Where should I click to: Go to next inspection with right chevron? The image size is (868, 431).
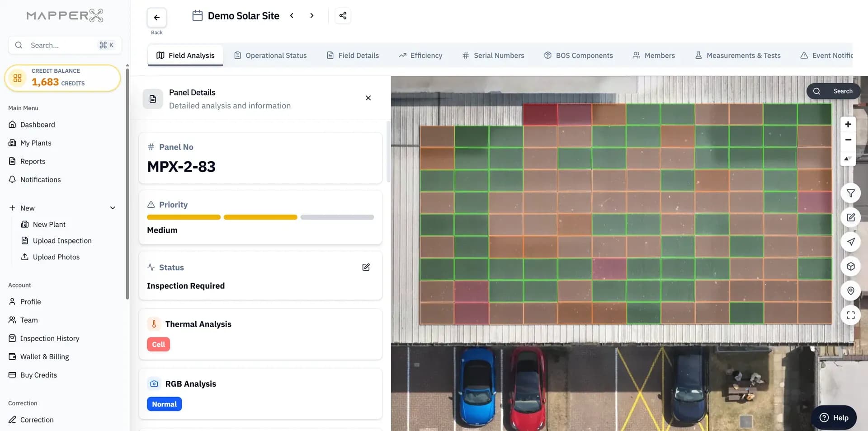(x=311, y=16)
